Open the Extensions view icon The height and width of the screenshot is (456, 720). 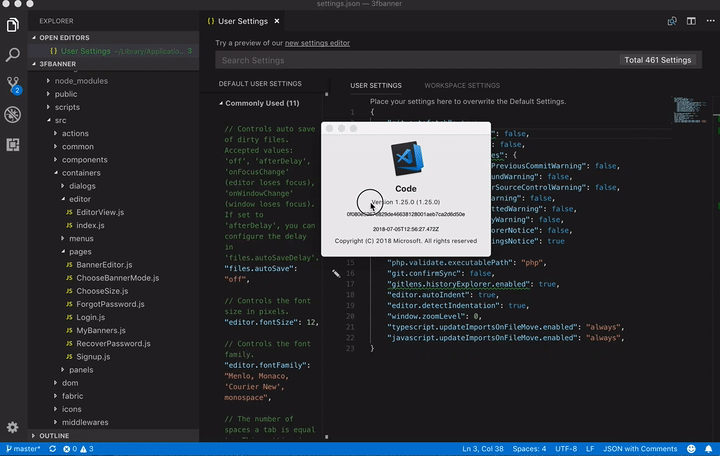[x=13, y=145]
